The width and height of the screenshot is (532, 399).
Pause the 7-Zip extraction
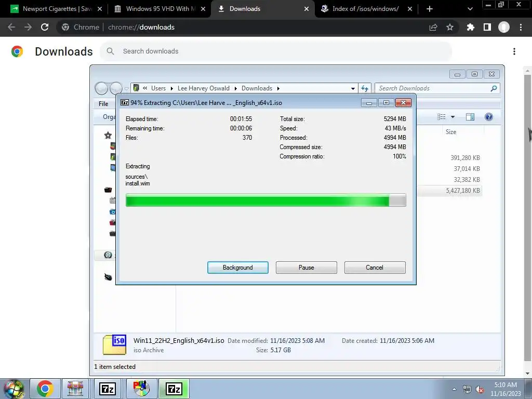click(306, 268)
